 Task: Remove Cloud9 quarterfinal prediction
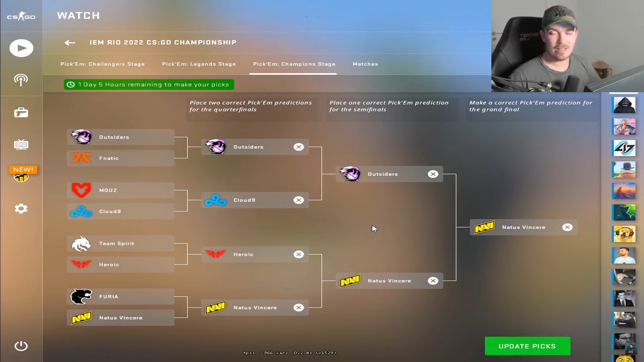299,200
